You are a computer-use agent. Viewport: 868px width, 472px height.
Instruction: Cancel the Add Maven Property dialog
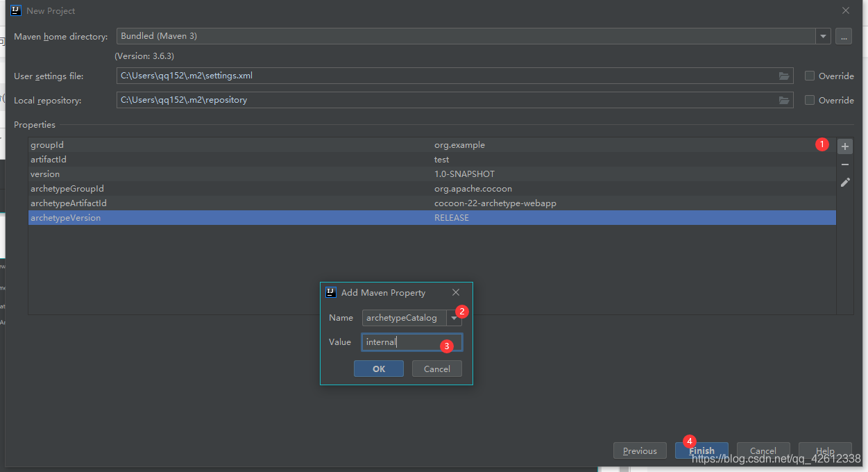437,369
